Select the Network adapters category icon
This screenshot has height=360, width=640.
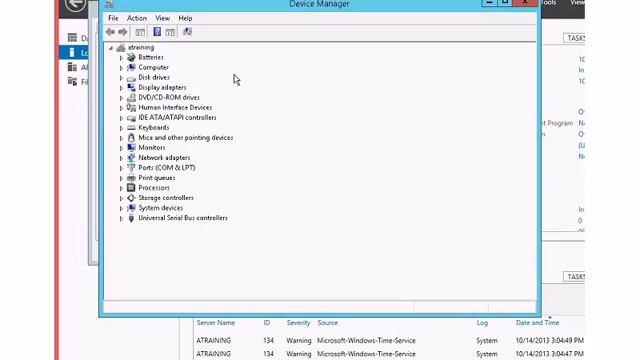pyautogui.click(x=131, y=158)
